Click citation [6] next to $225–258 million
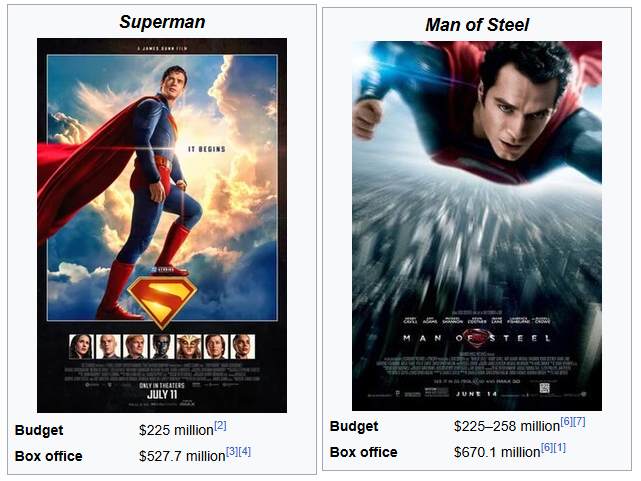Screen dimensions: 641x481 click(567, 421)
